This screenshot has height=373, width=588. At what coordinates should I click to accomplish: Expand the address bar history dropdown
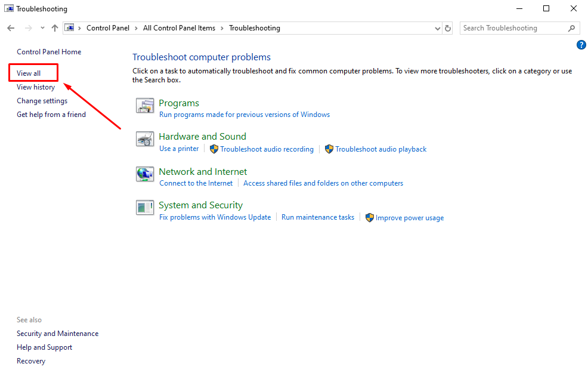pyautogui.click(x=437, y=28)
